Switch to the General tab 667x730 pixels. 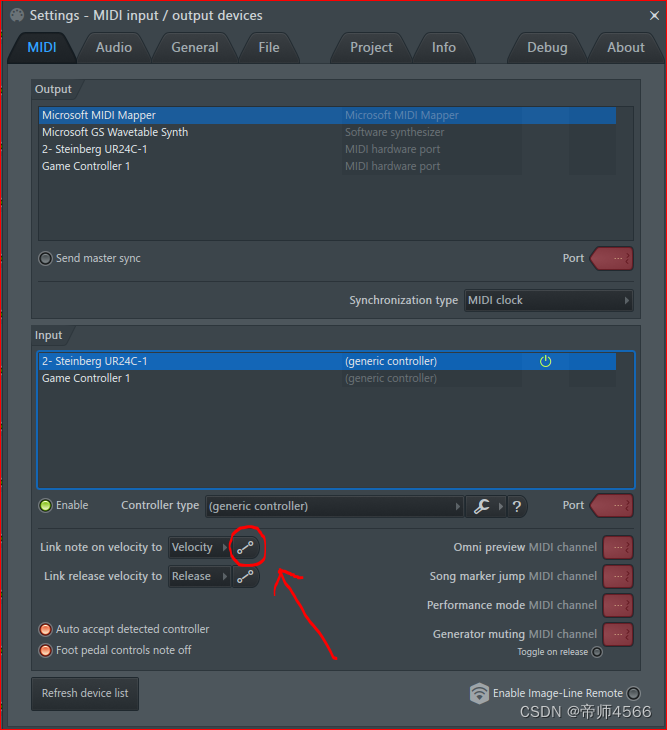pyautogui.click(x=195, y=47)
